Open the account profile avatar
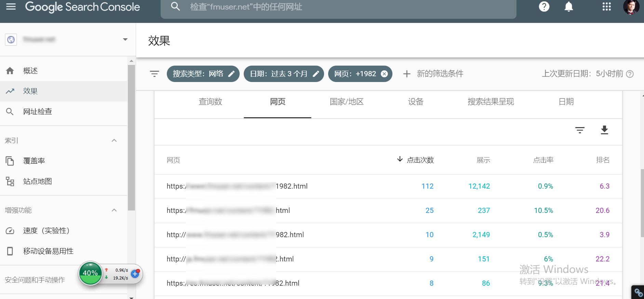Screen dimensions: 644x299 coord(631,6)
